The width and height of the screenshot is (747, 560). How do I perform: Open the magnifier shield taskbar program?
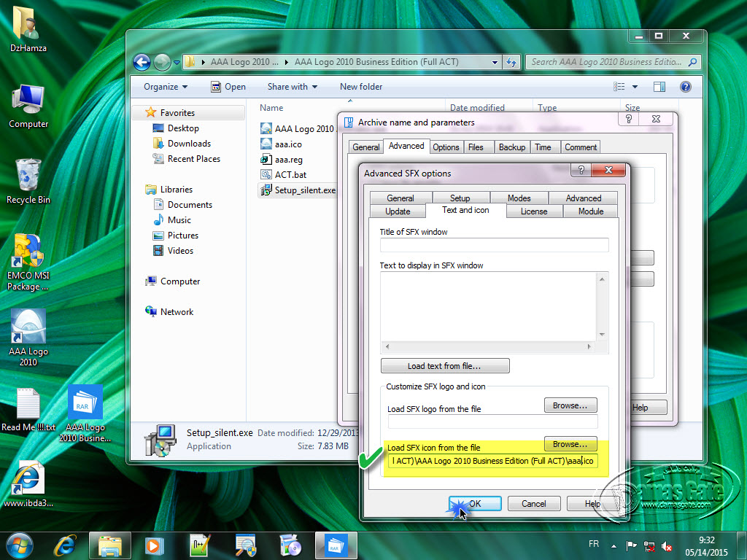pyautogui.click(x=245, y=545)
